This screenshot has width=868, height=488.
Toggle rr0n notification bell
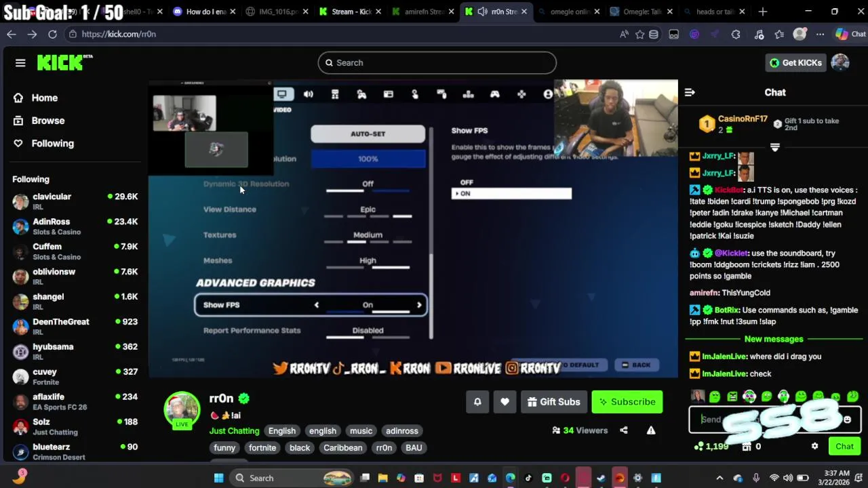tap(477, 402)
